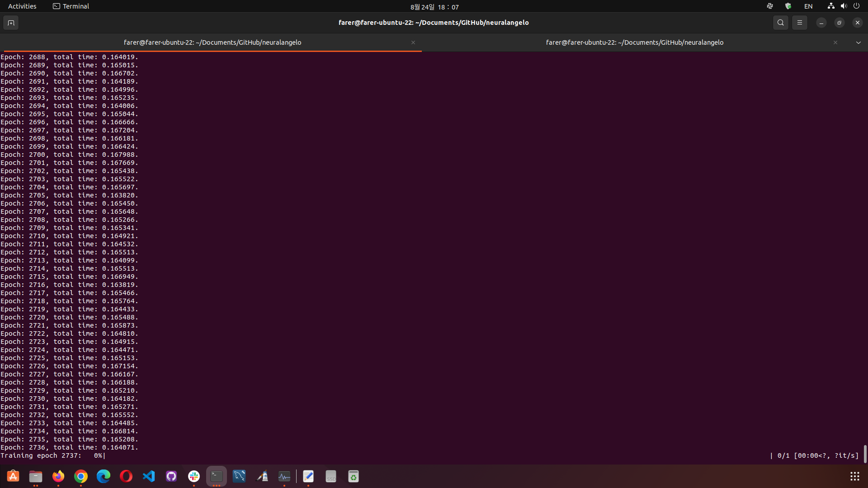Open the volume control from top bar
Screen dimensions: 868x488
pos(844,6)
